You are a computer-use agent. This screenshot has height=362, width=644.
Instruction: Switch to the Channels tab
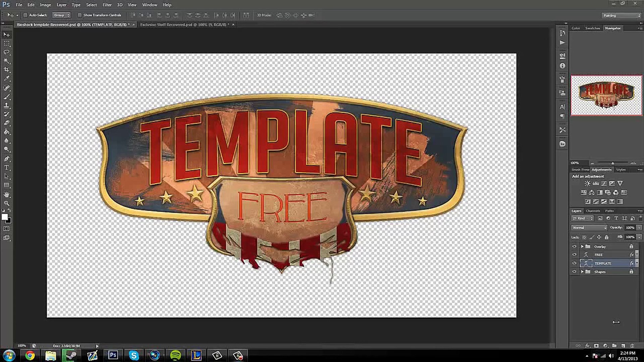point(593,211)
